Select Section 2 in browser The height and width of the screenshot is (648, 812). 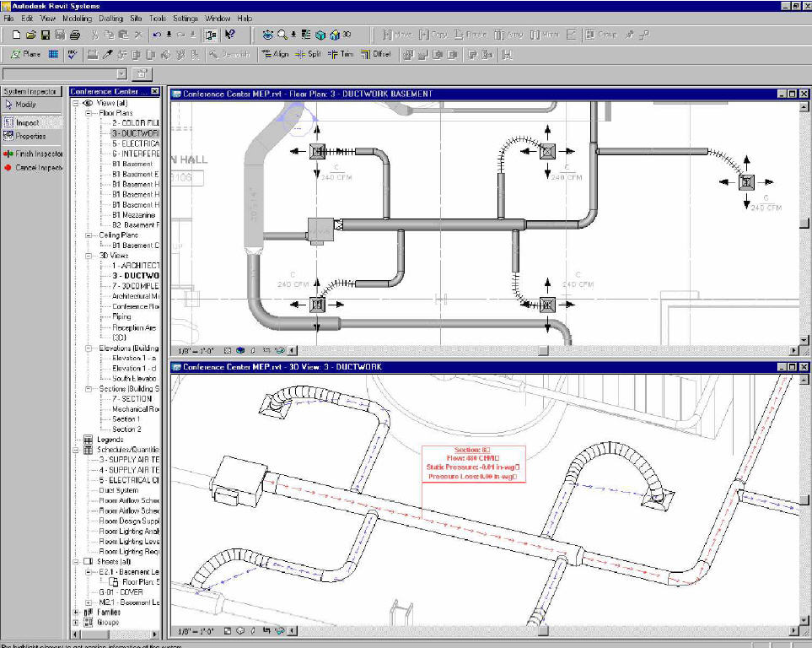[126, 429]
